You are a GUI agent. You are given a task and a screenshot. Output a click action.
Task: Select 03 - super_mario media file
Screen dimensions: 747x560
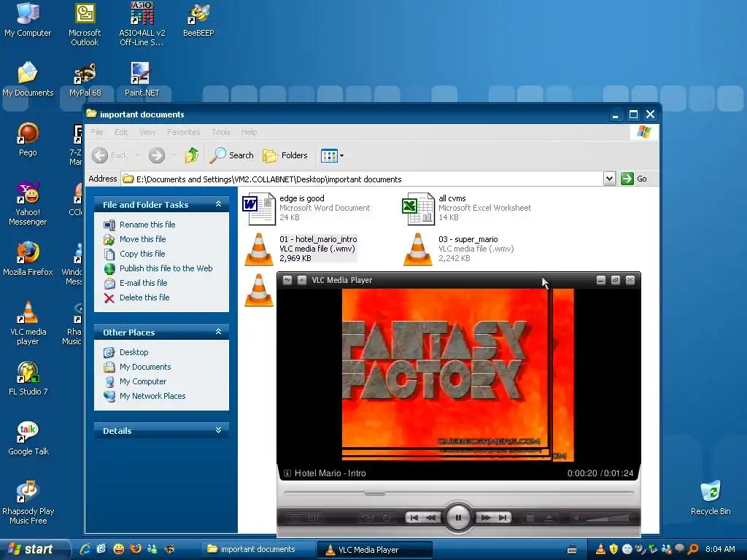tap(458, 249)
